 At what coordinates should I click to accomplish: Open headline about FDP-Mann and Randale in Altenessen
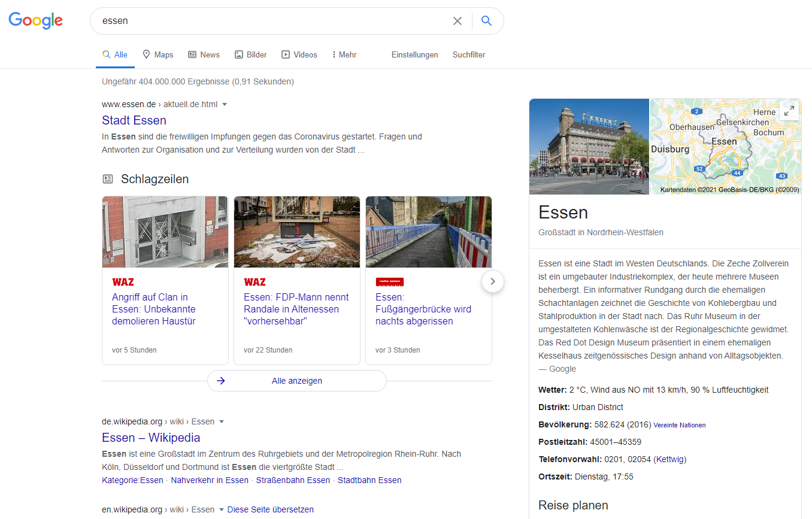tap(296, 309)
